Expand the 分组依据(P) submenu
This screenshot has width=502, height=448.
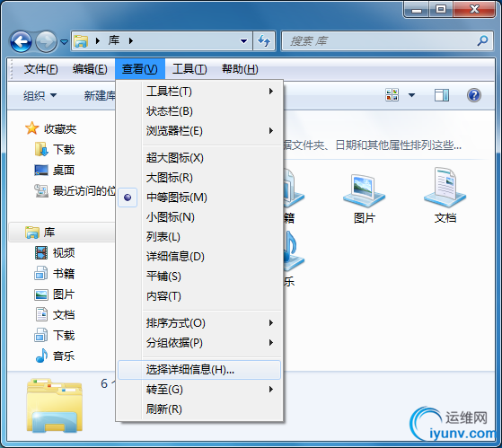[199, 343]
